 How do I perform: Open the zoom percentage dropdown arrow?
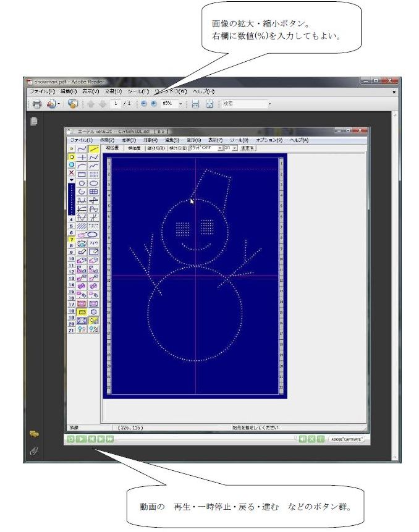coord(181,104)
